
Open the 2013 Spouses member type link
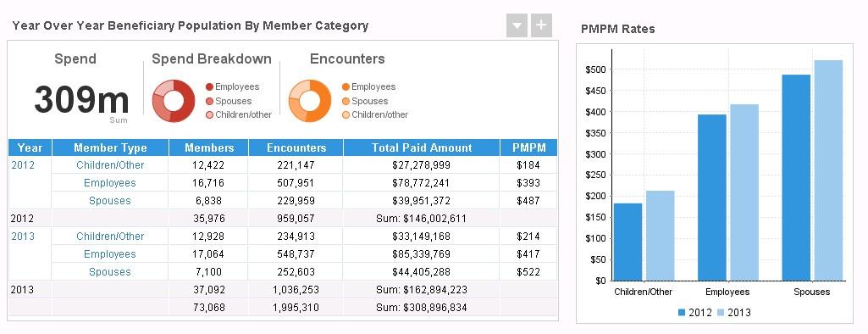[x=110, y=272]
